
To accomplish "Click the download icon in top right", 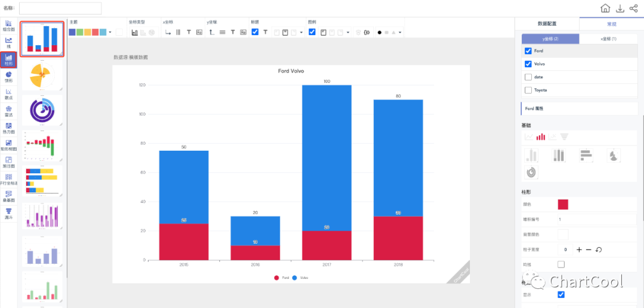I will pyautogui.click(x=620, y=8).
